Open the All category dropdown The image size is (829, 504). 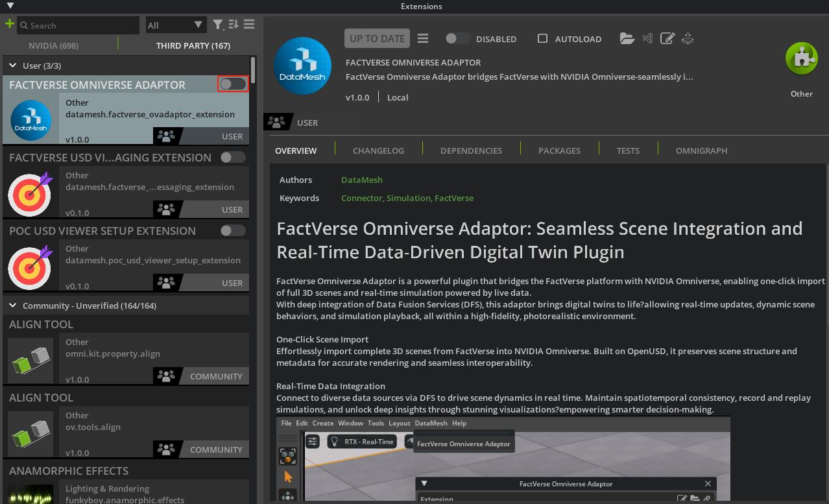(176, 25)
